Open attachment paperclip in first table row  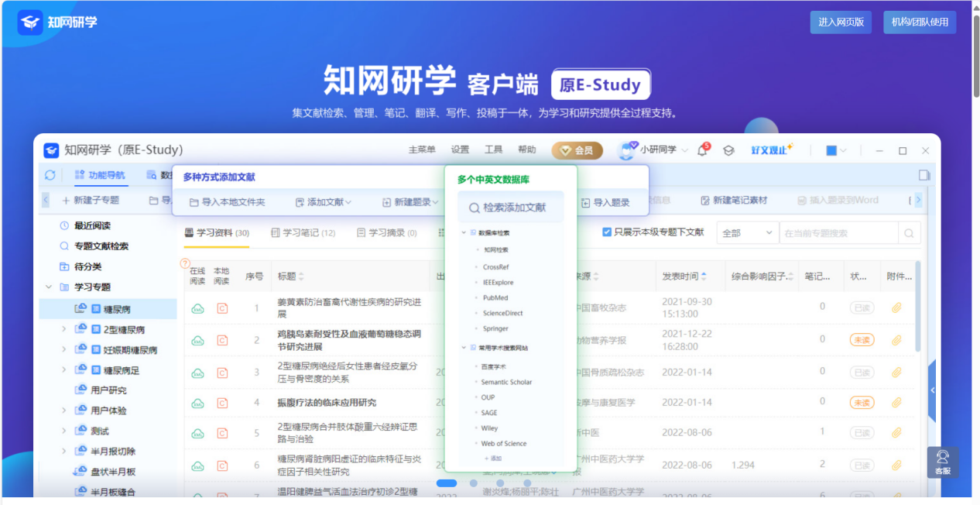click(x=896, y=307)
